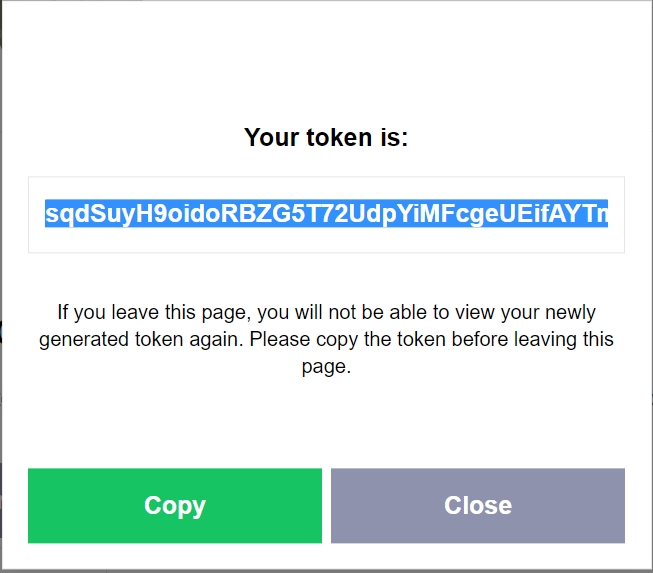
Task: Choose Close at the dialog's bottom right
Action: point(477,505)
